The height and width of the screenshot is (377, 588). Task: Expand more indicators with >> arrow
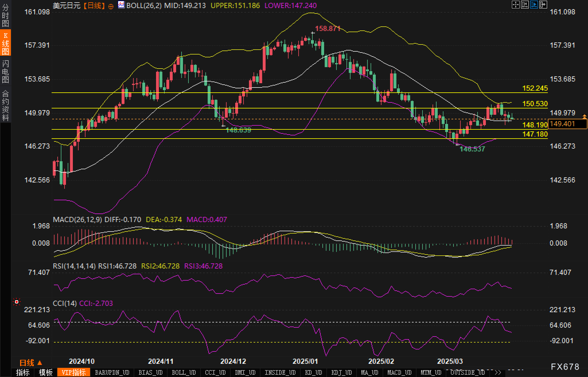click(x=498, y=372)
